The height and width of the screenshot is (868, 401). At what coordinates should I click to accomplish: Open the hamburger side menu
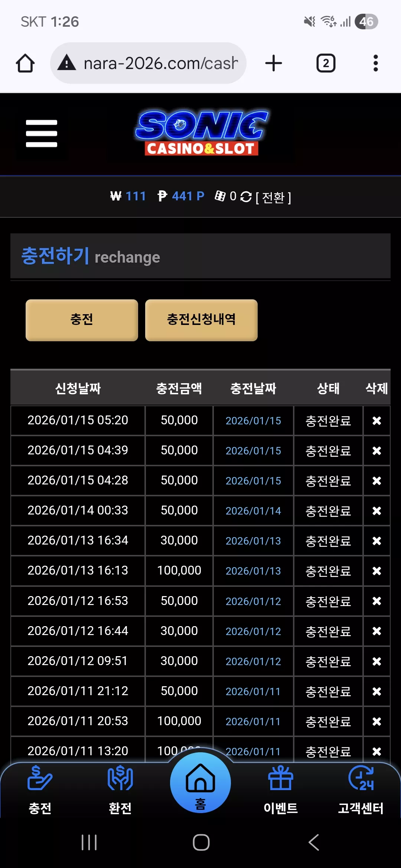click(x=42, y=134)
